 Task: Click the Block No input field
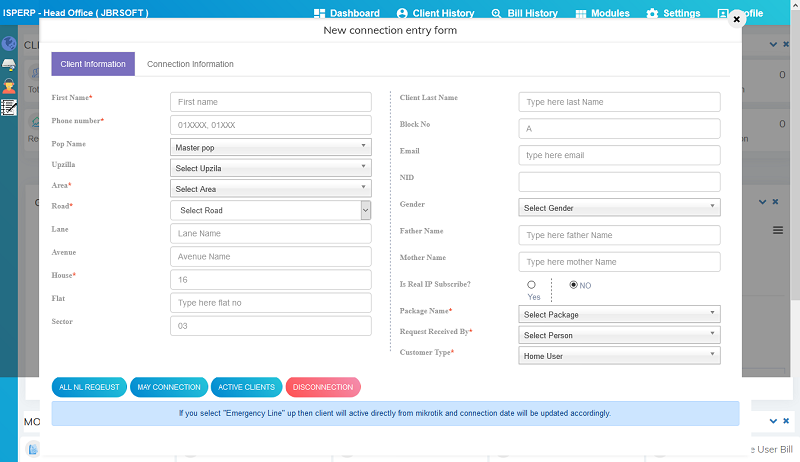(x=619, y=129)
